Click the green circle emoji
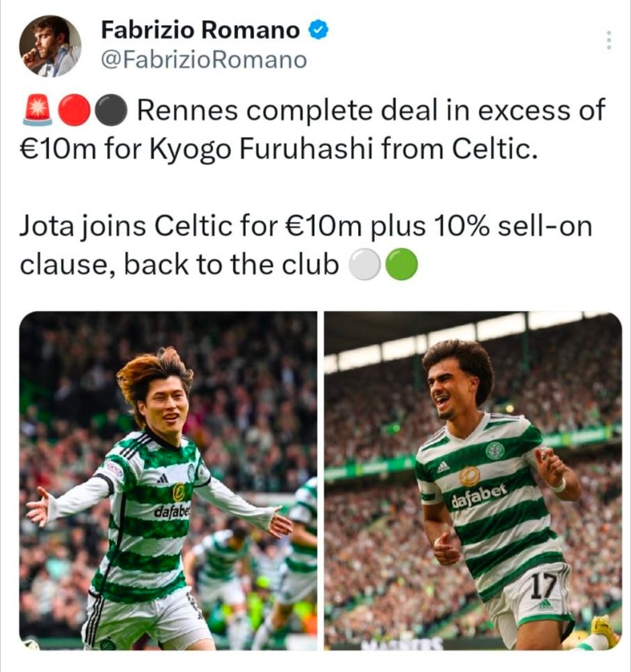Image resolution: width=631 pixels, height=672 pixels. [401, 264]
